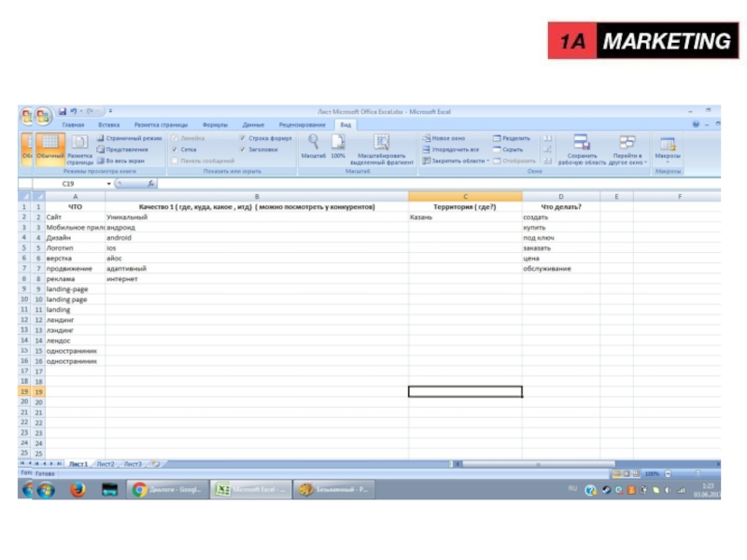This screenshot has height=560, width=747.
Task: Open Представления custom views
Action: tap(123, 149)
